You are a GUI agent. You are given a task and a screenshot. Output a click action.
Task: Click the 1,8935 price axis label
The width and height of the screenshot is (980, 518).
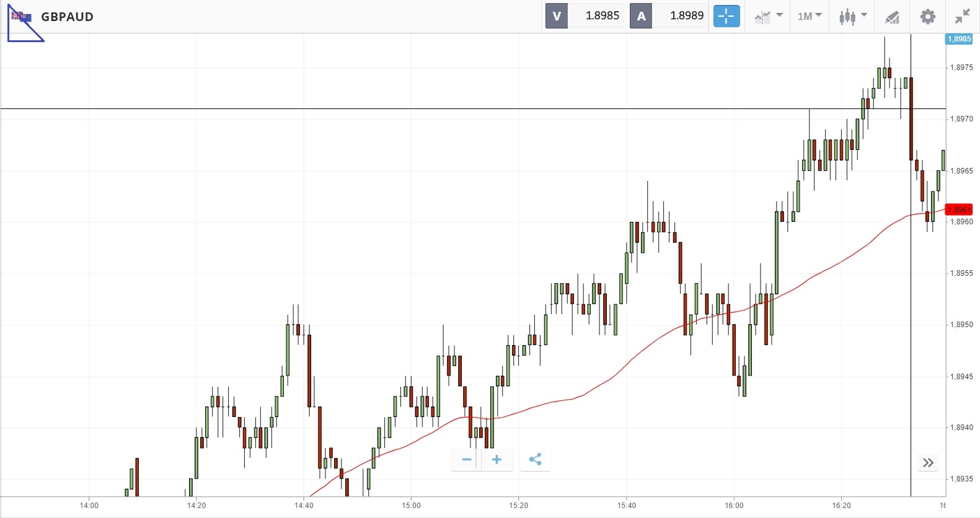point(961,479)
